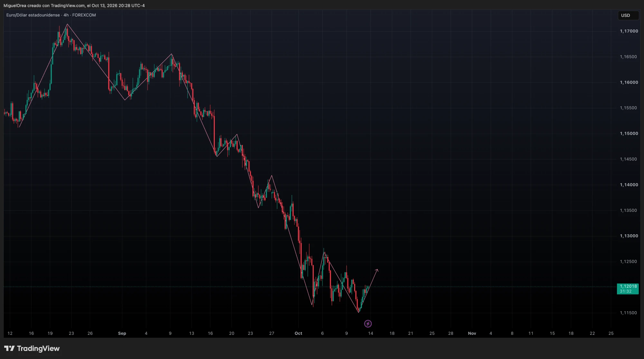Click the Sep label on time axis

(122, 333)
